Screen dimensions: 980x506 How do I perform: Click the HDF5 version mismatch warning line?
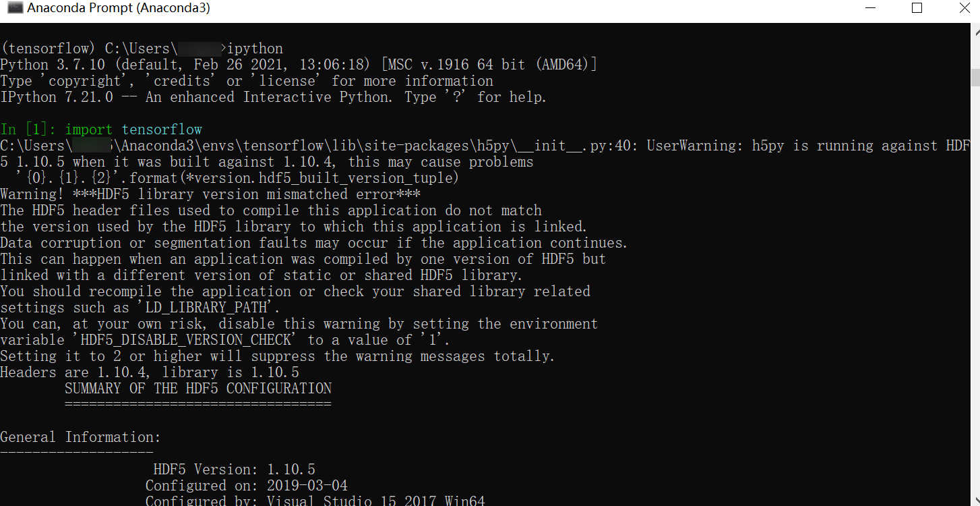(209, 194)
